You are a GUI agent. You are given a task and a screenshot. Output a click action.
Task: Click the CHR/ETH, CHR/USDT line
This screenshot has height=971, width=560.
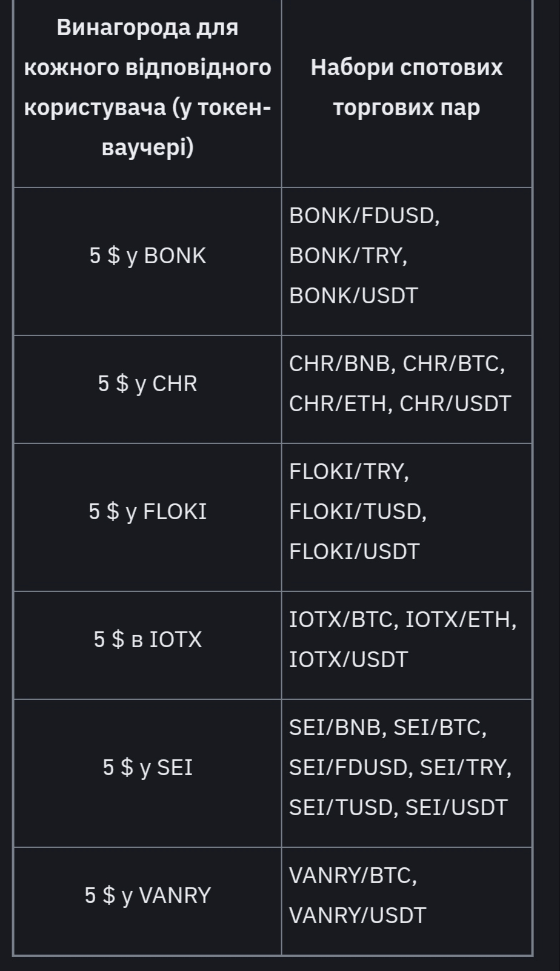point(399,404)
